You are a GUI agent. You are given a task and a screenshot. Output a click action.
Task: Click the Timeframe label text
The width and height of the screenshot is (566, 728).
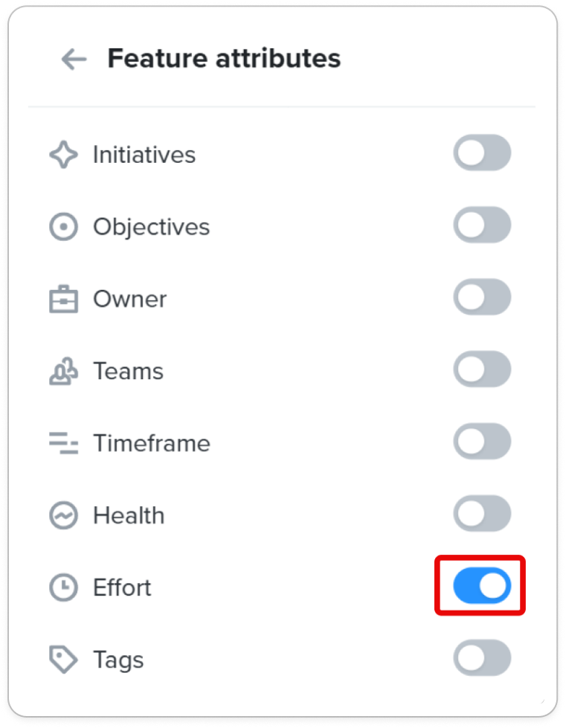point(152,443)
